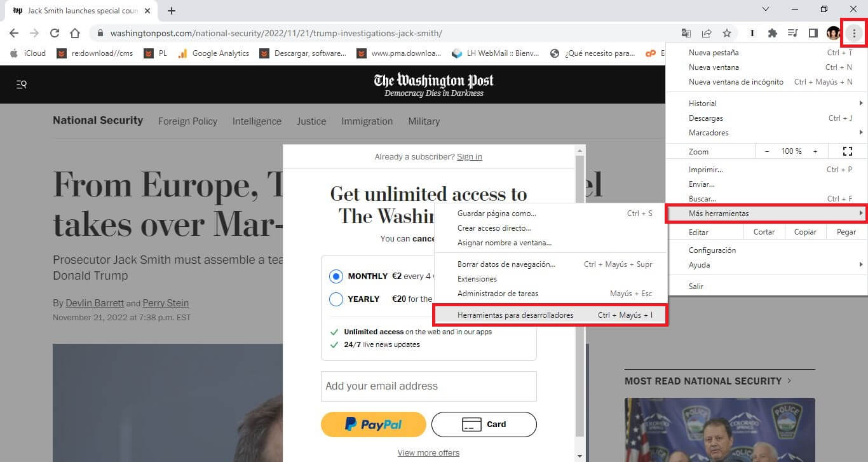Viewport: 868px width, 462px height.
Task: Select Asignar nombre a ventana...
Action: click(550, 243)
